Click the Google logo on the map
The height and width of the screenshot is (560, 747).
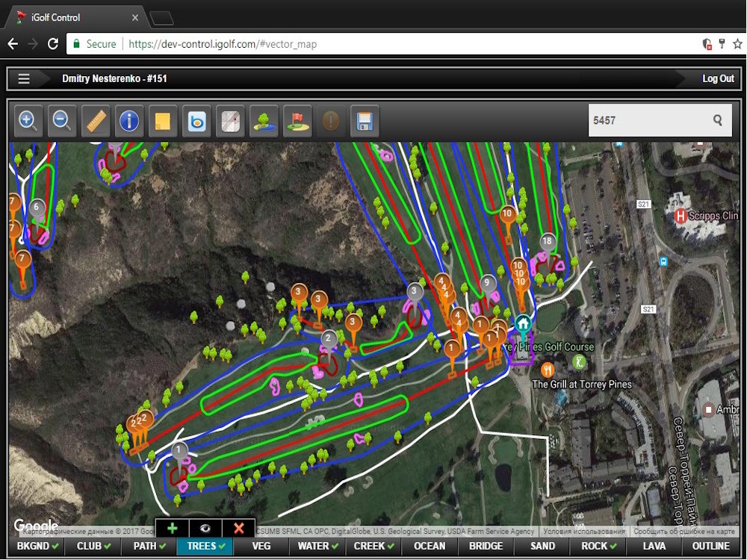click(36, 525)
